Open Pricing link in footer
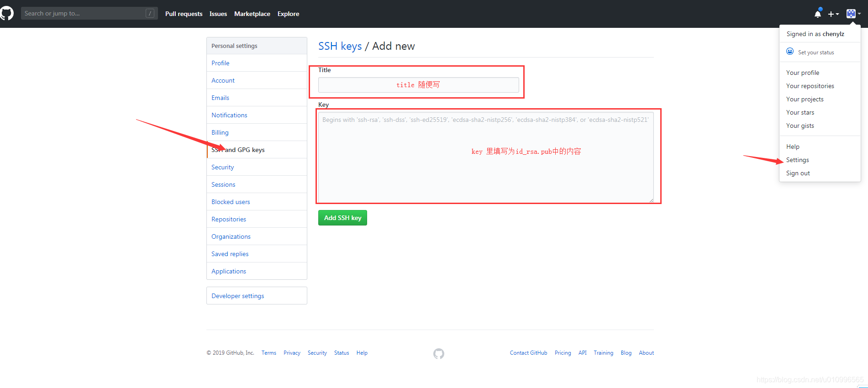 [x=563, y=353]
